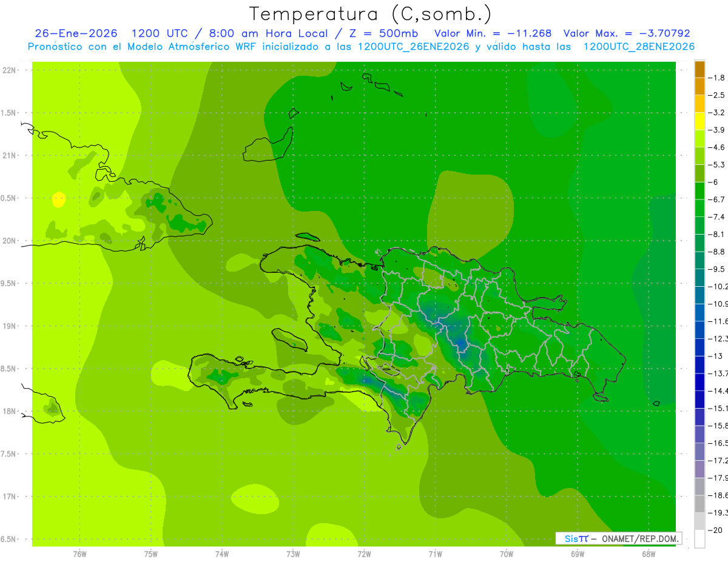Click the '21N' latitude label
The image size is (728, 562).
click(8, 156)
